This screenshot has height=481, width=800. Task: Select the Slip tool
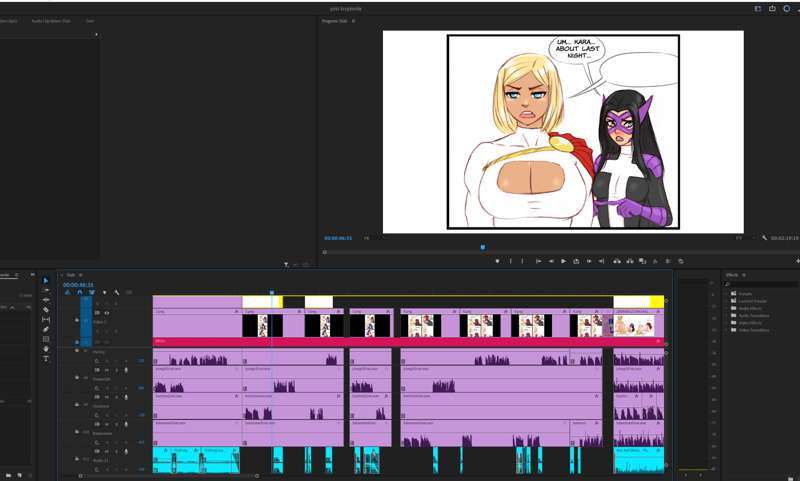(46, 319)
